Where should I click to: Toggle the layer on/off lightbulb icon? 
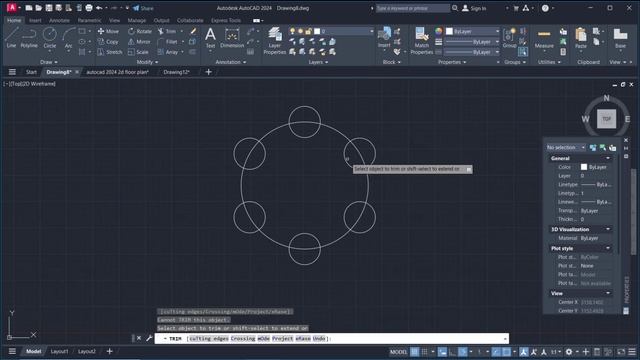click(x=292, y=31)
